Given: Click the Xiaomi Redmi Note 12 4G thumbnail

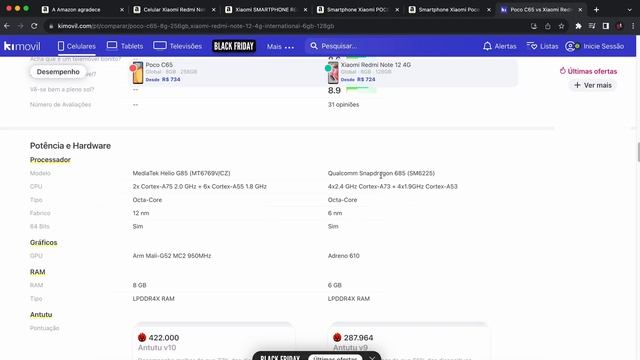Looking at the screenshot, I should [x=333, y=72].
